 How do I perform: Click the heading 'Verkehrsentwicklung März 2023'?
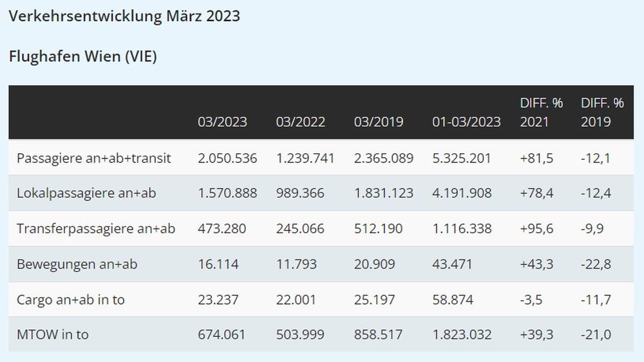coord(124,16)
